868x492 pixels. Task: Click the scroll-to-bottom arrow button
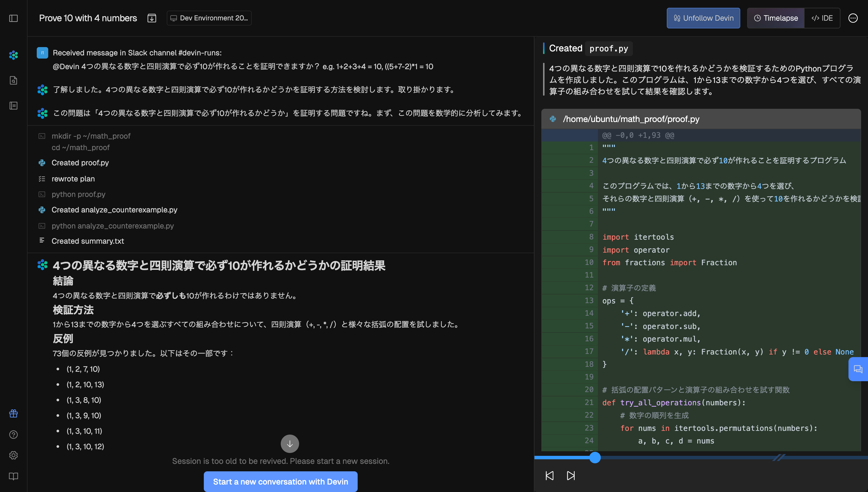tap(290, 444)
